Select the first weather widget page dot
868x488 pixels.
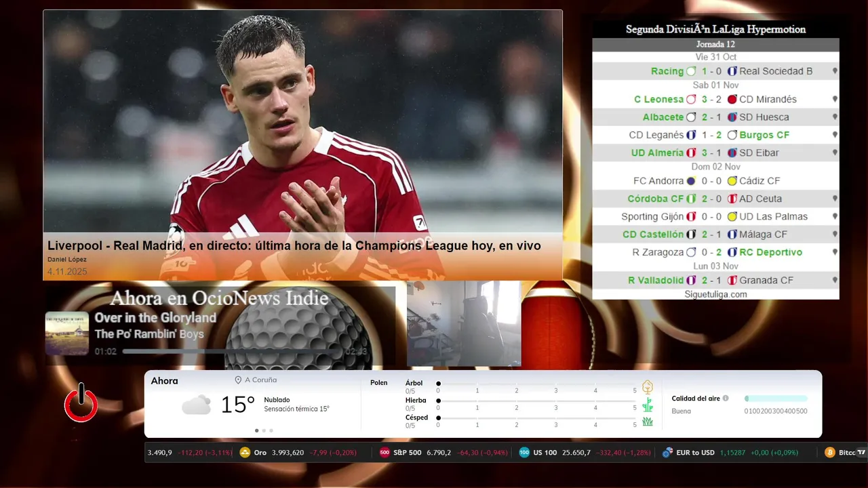(x=256, y=430)
